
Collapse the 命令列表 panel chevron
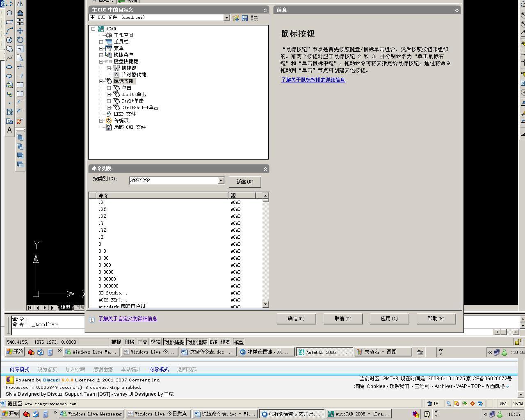(265, 169)
